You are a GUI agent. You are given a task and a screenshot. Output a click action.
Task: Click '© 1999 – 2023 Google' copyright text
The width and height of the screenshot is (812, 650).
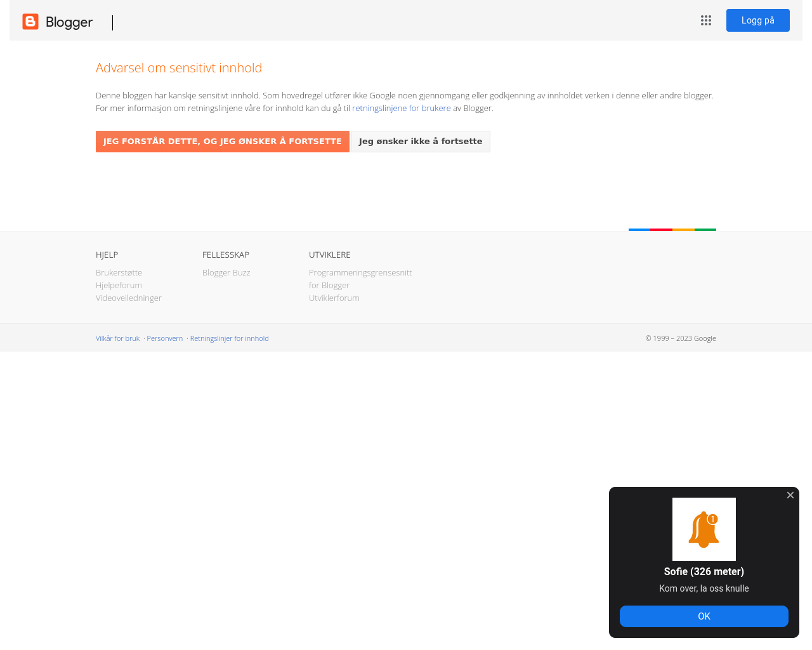681,338
